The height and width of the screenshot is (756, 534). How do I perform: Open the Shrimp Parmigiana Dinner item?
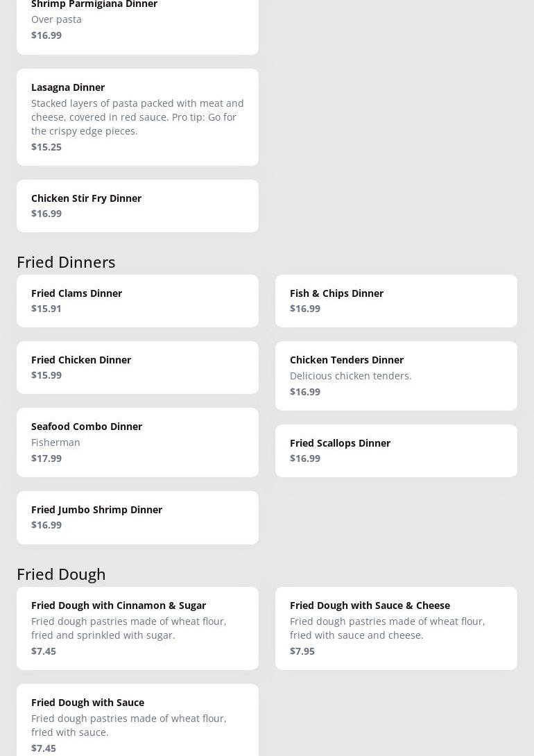point(137,21)
